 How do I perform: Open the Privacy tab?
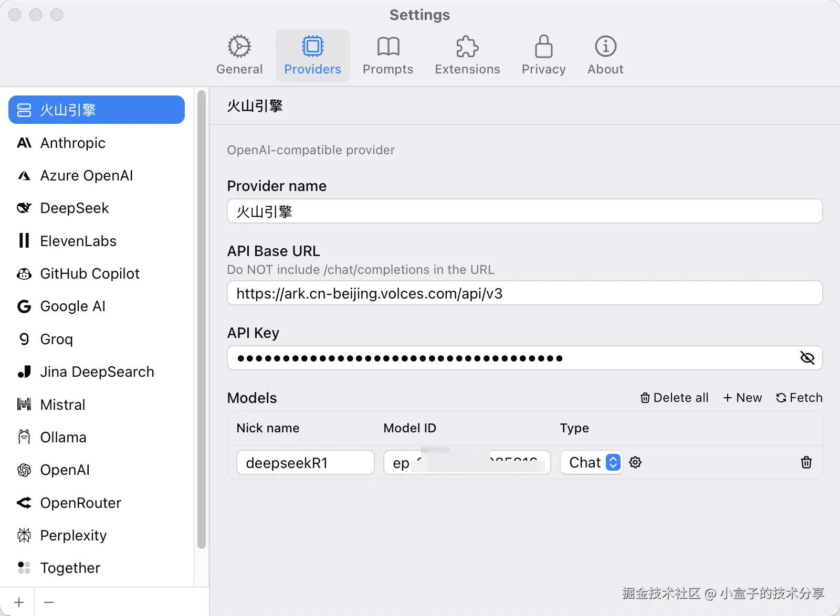point(543,56)
